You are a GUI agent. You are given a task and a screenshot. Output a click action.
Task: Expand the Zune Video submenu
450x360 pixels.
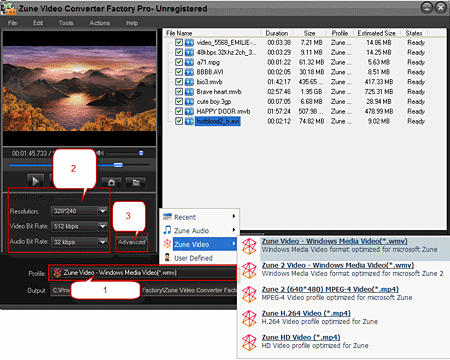pyautogui.click(x=234, y=244)
